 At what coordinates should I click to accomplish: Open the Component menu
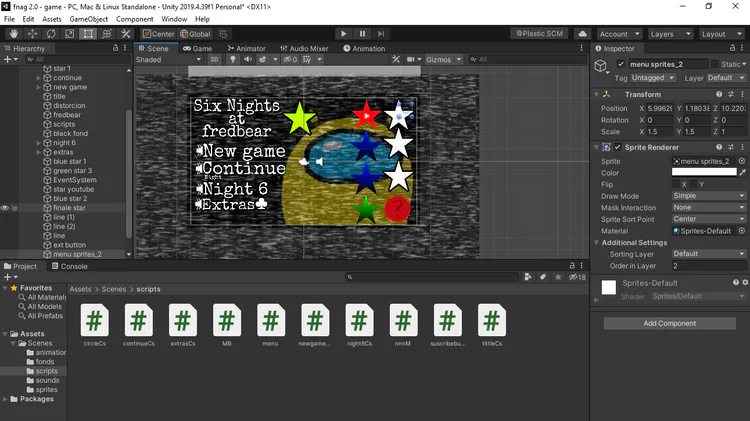(134, 19)
